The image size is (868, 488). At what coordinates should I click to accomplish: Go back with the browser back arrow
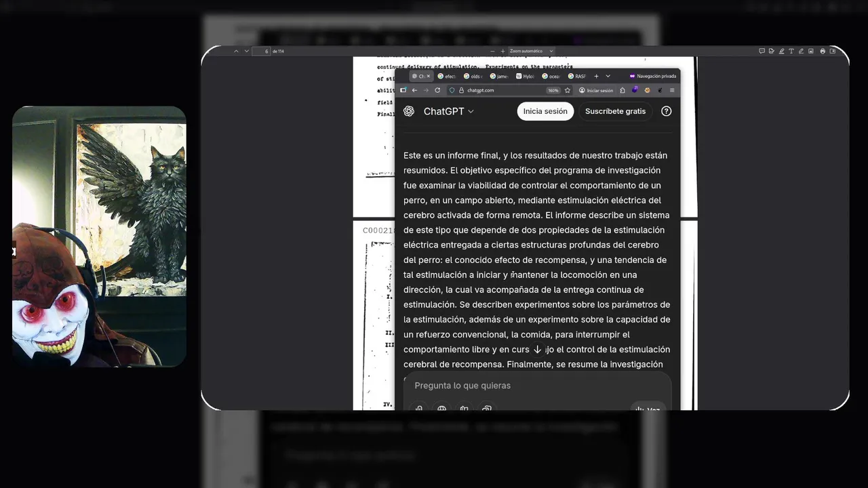click(x=414, y=90)
